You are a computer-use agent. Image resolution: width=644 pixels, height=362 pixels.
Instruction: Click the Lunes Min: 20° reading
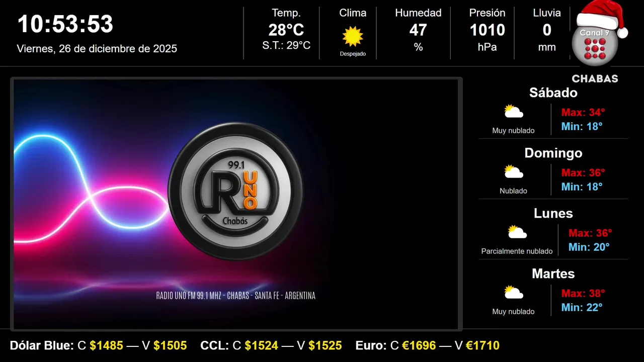(x=589, y=247)
